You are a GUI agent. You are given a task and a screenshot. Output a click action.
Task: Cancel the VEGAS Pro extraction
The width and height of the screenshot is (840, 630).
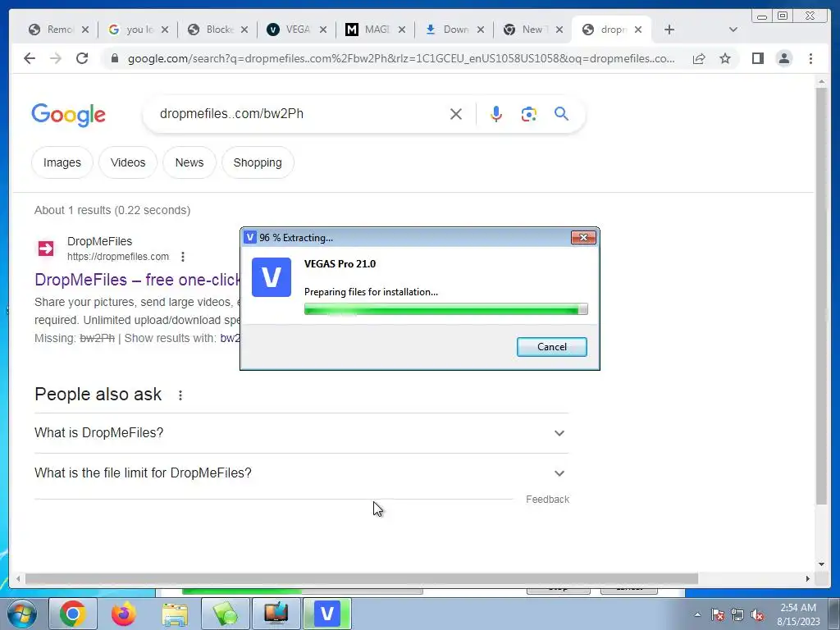[x=552, y=347]
